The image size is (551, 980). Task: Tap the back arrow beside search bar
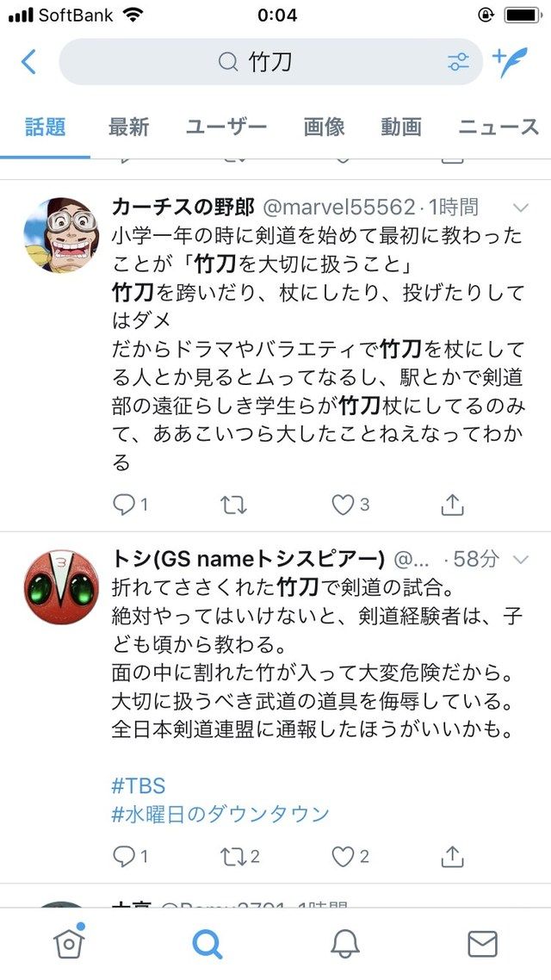(x=28, y=62)
